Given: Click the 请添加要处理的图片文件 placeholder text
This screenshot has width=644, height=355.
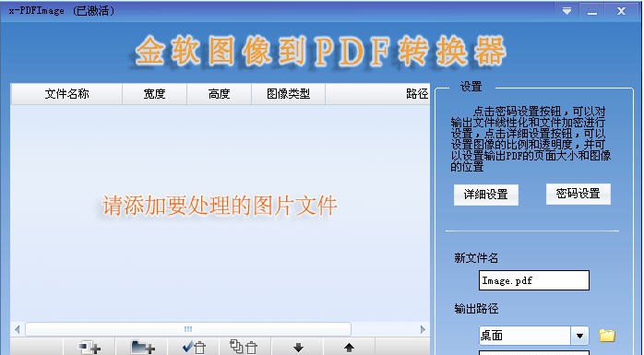Looking at the screenshot, I should pos(220,206).
